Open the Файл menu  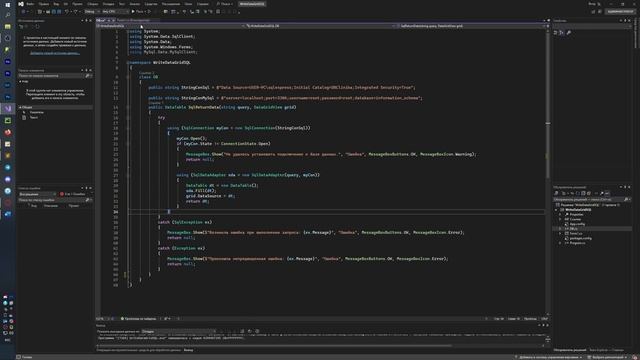30,4
